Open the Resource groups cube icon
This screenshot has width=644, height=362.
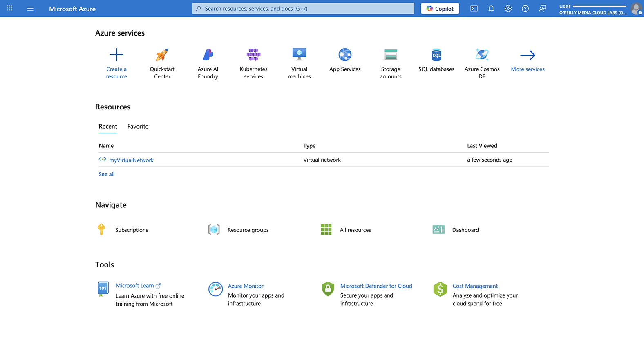pos(214,229)
